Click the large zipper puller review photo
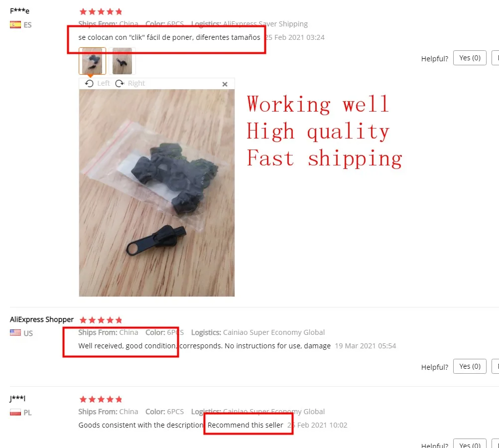499x448 pixels. 156,193
